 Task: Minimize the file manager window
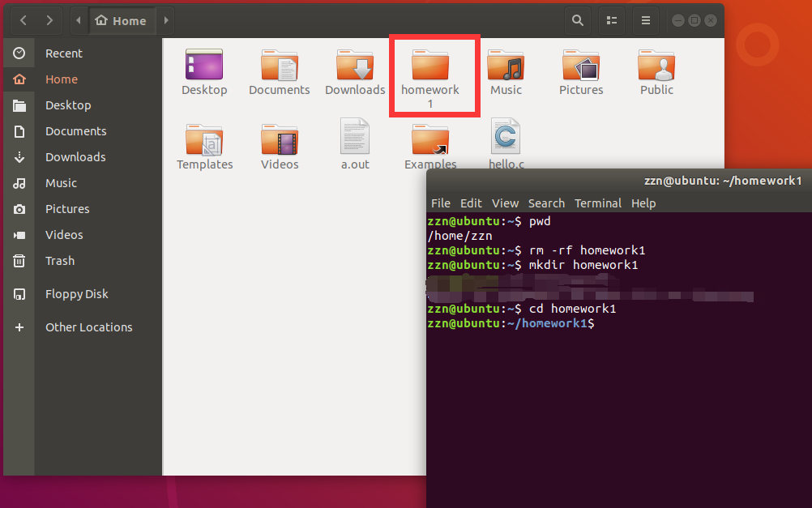click(x=677, y=21)
